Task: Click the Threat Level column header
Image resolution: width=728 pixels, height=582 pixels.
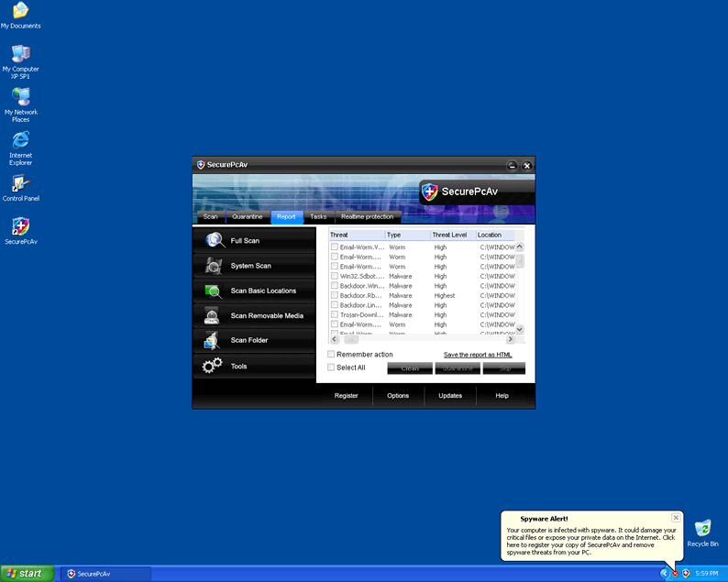Action: (x=450, y=235)
